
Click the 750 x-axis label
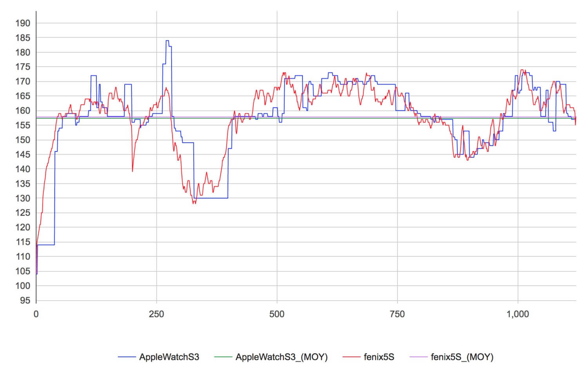pos(397,314)
